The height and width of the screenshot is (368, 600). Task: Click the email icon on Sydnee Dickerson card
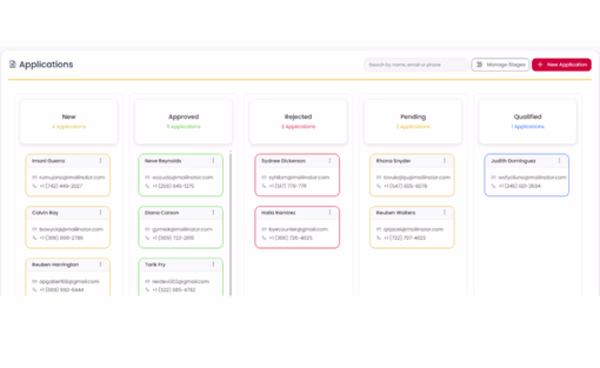pos(264,177)
